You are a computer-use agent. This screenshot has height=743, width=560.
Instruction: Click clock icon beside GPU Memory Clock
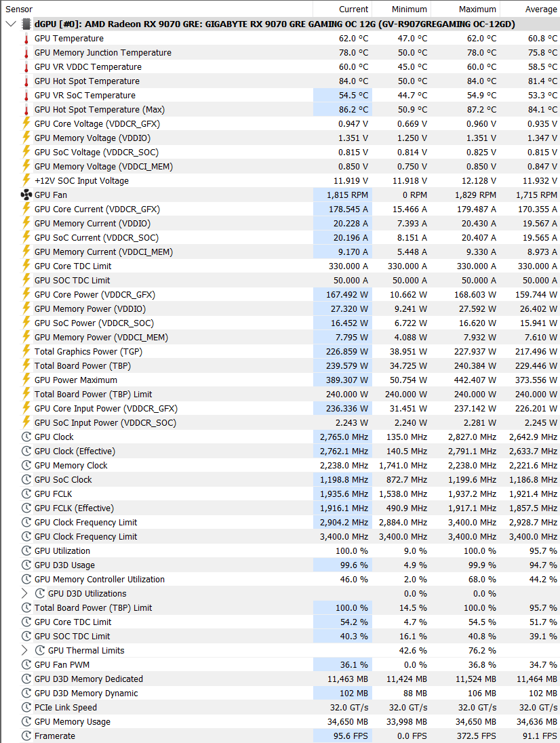[26, 465]
